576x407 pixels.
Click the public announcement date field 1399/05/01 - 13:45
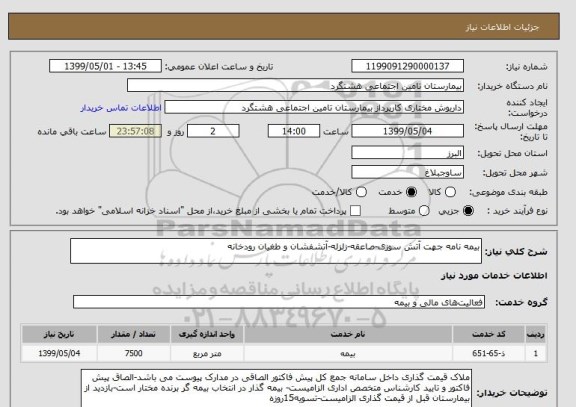tap(105, 66)
